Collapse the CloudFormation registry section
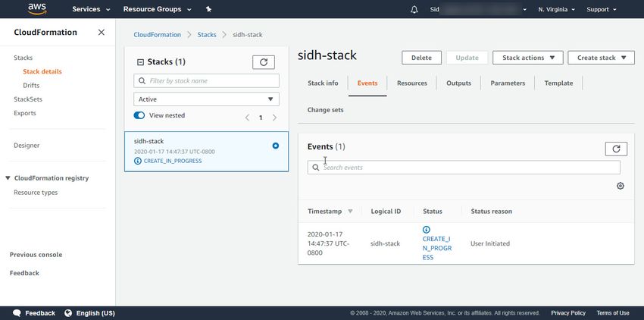The height and width of the screenshot is (320, 644). 8,178
